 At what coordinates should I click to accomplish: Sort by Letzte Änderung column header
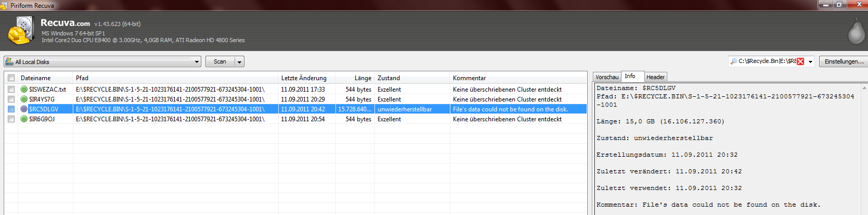[307, 78]
